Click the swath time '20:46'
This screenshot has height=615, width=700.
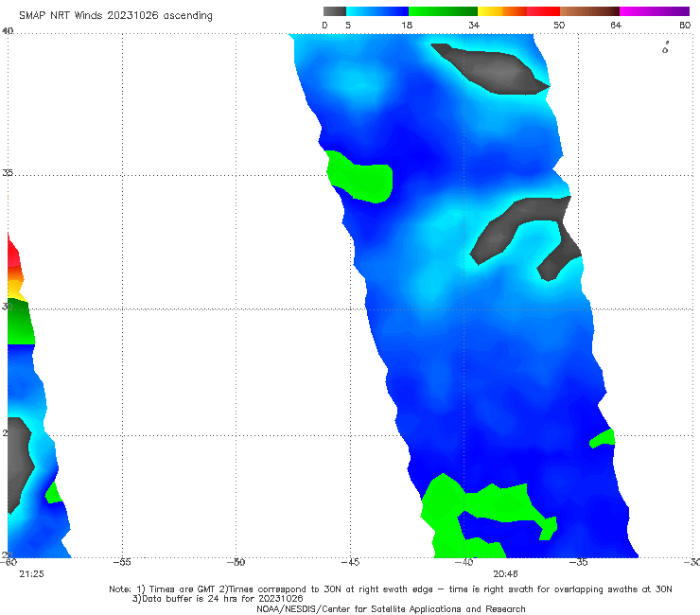pyautogui.click(x=505, y=574)
